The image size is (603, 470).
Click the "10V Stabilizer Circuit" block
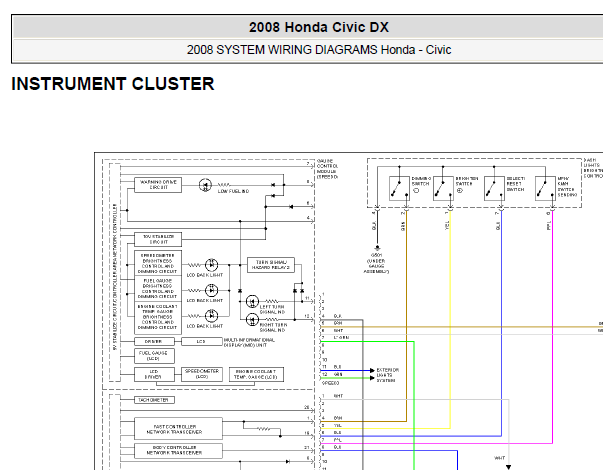click(x=158, y=239)
